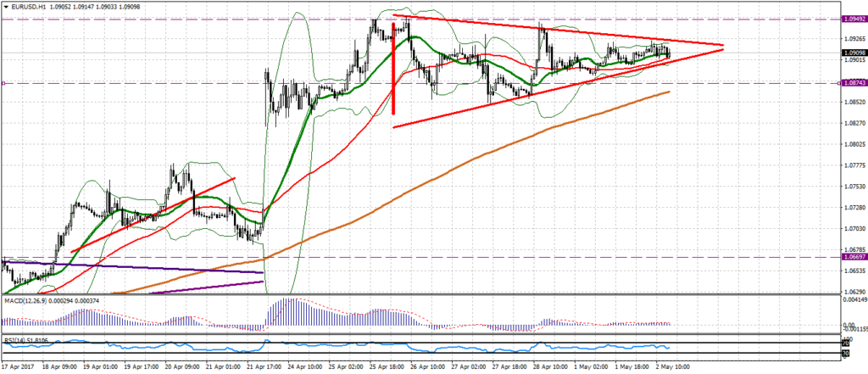868x374 pixels.
Task: Click the RSI 70 level label
Action: pyautogui.click(x=846, y=343)
